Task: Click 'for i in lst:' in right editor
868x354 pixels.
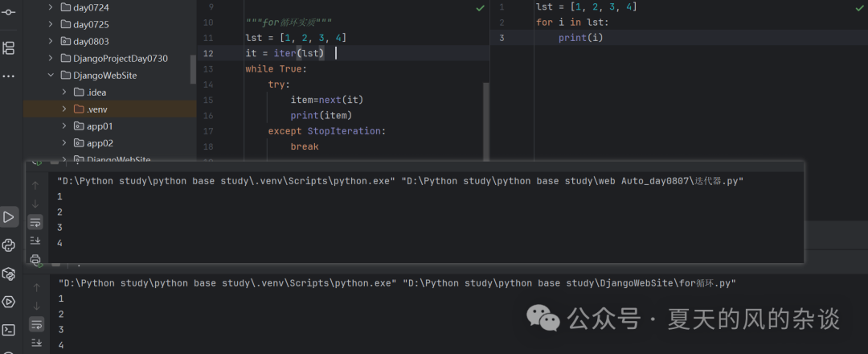Action: point(572,23)
